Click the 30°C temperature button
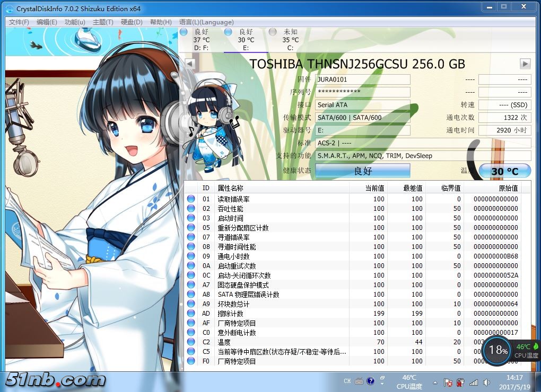The height and width of the screenshot is (392, 541). pyautogui.click(x=504, y=170)
